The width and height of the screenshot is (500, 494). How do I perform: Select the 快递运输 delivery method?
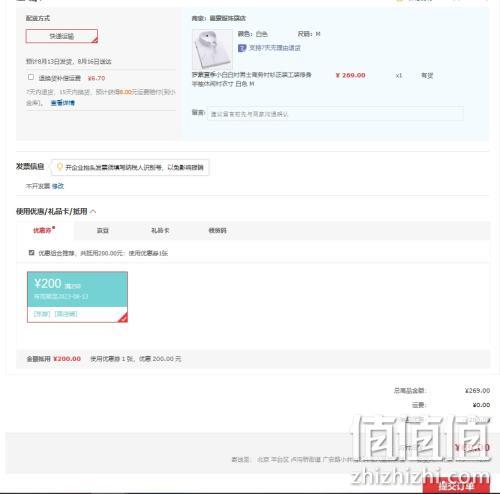pyautogui.click(x=62, y=36)
